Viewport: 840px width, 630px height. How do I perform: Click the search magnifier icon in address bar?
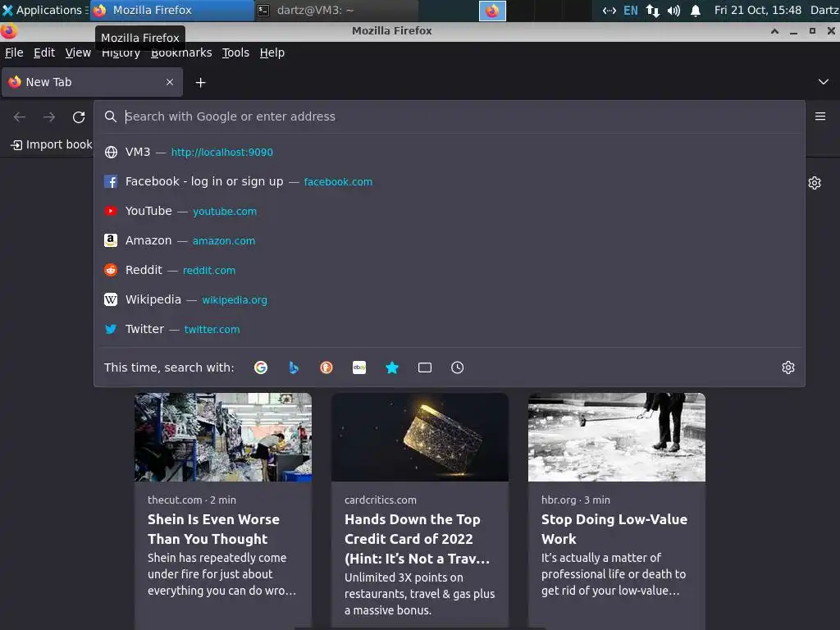pos(111,116)
